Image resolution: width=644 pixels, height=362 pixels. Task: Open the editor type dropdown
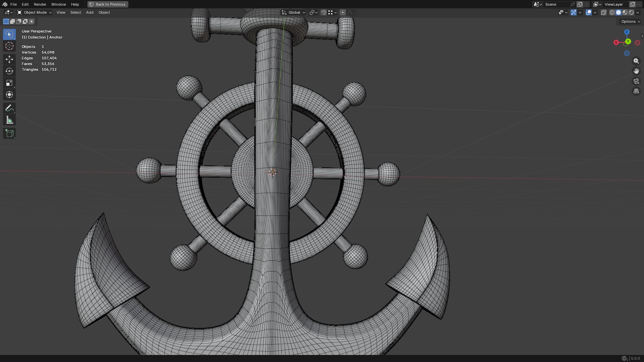(x=9, y=12)
